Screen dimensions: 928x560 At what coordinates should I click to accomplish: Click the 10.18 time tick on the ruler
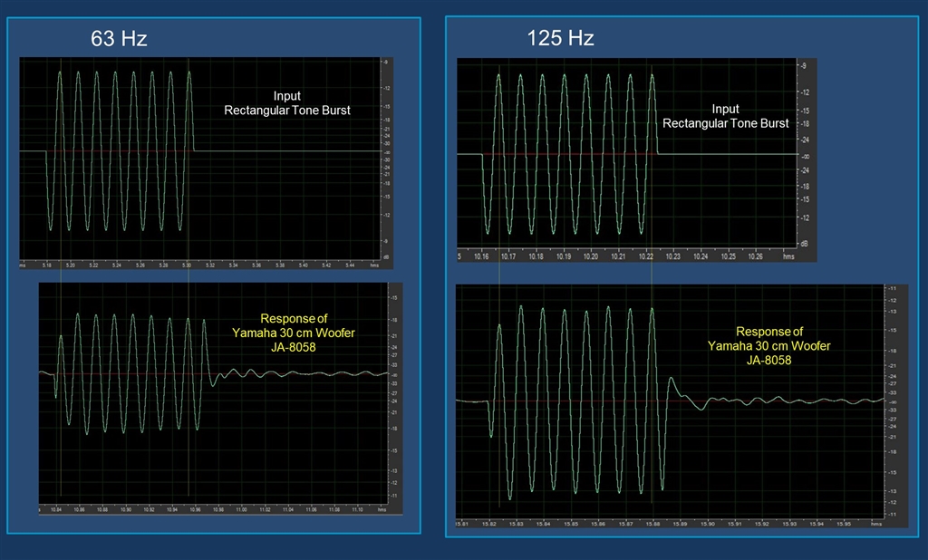click(x=536, y=257)
